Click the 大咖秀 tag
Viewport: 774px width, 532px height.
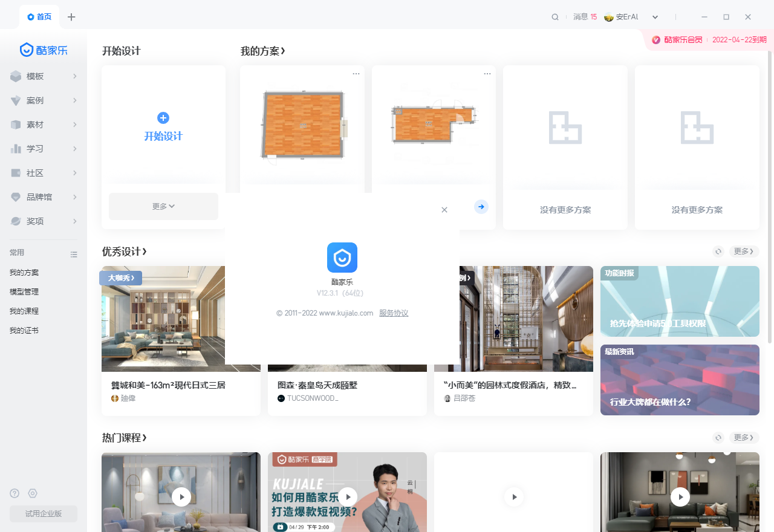pos(121,278)
